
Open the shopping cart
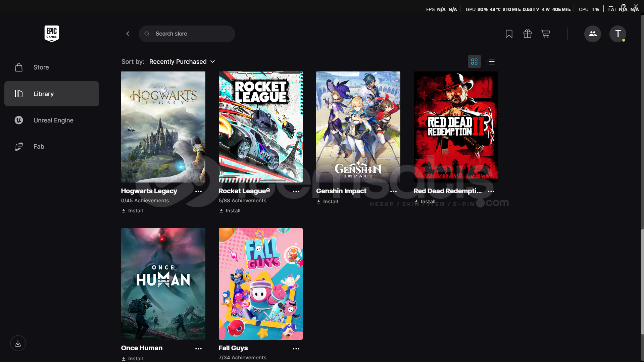tap(546, 34)
